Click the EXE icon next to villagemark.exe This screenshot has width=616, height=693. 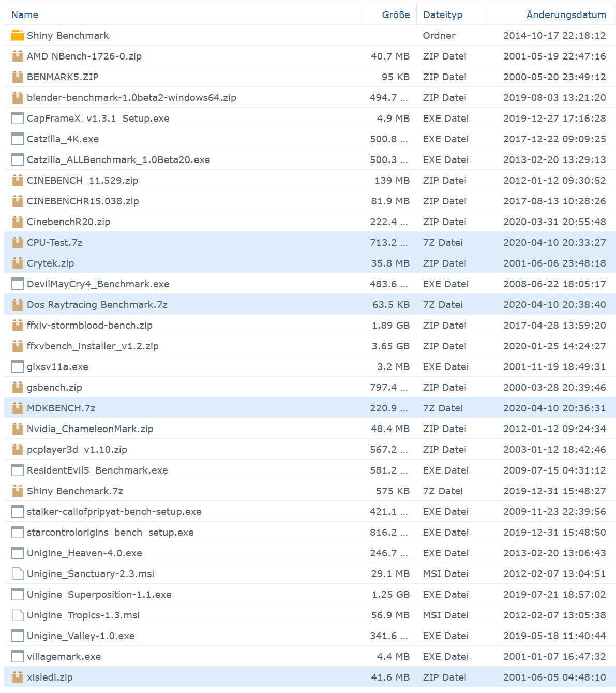click(17, 656)
